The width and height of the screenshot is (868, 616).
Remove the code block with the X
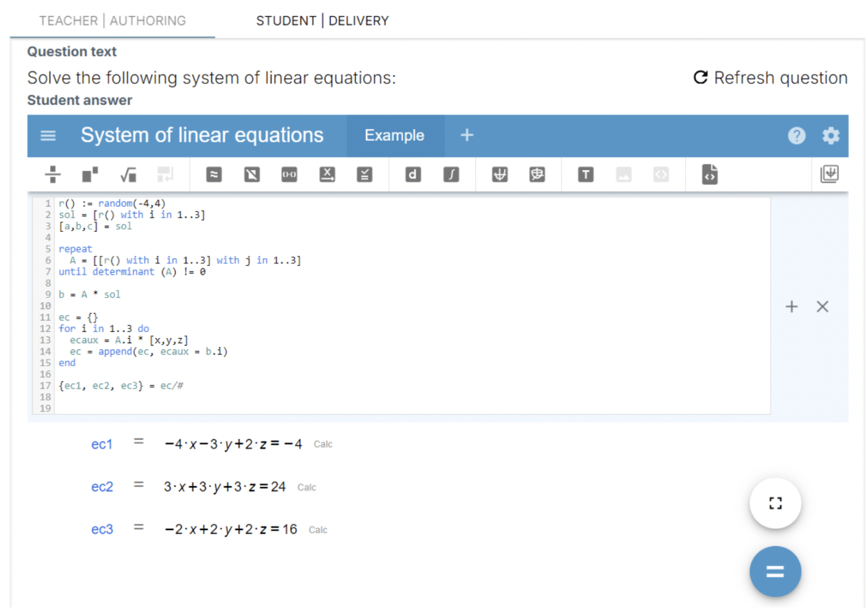822,306
